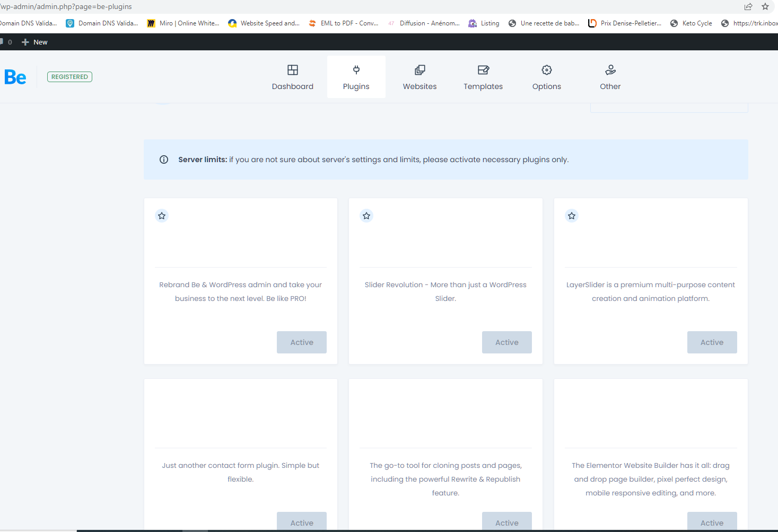Click the New item in admin bar

point(34,42)
